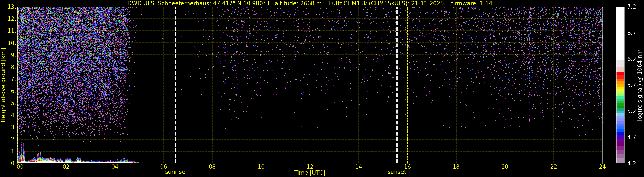644x177 pixels.
Task: Click the station title "DWD UFS, Schneefernerhaus"
Action: coord(168,3)
